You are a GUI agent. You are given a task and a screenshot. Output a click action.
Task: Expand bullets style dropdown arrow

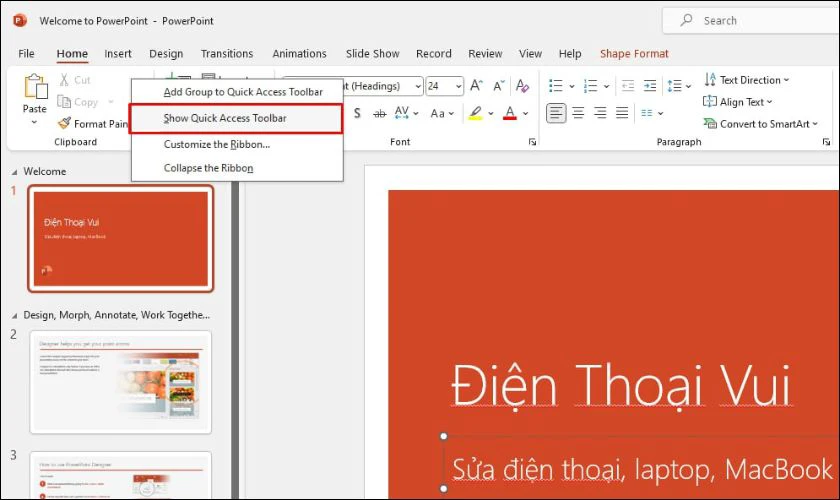[572, 86]
